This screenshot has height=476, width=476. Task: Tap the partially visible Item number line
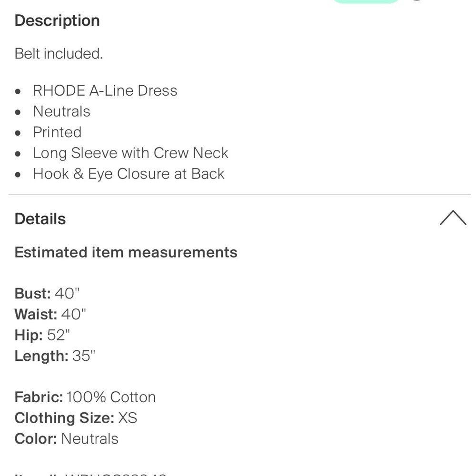91,474
